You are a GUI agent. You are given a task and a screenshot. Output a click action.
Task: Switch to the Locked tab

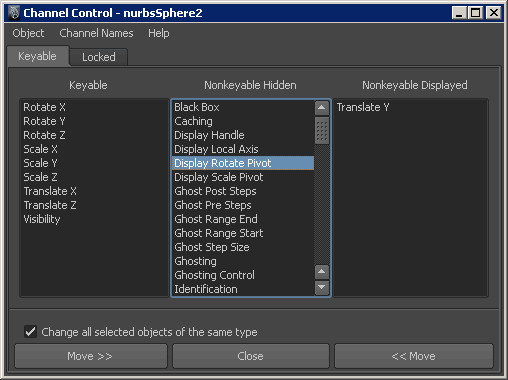pos(99,57)
